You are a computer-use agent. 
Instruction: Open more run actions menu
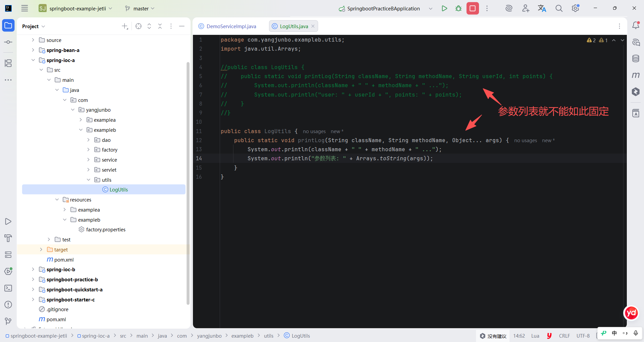click(487, 8)
